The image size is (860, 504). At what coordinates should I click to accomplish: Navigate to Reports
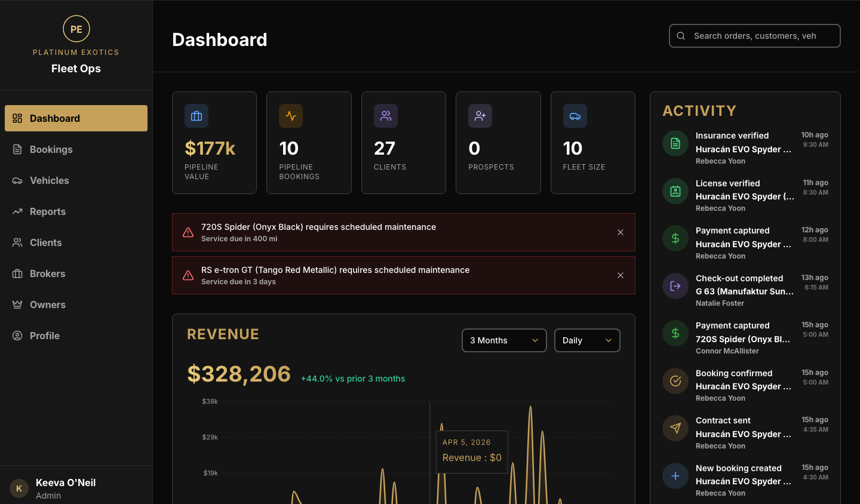tap(76, 211)
